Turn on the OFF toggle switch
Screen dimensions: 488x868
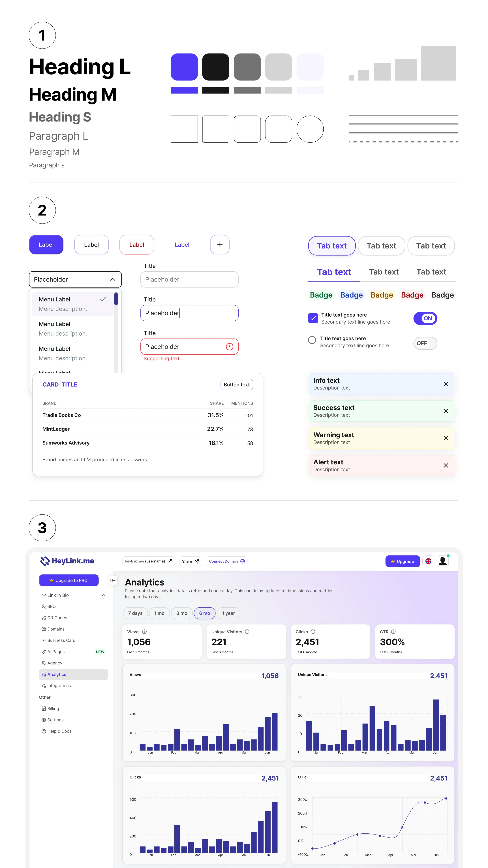(425, 343)
